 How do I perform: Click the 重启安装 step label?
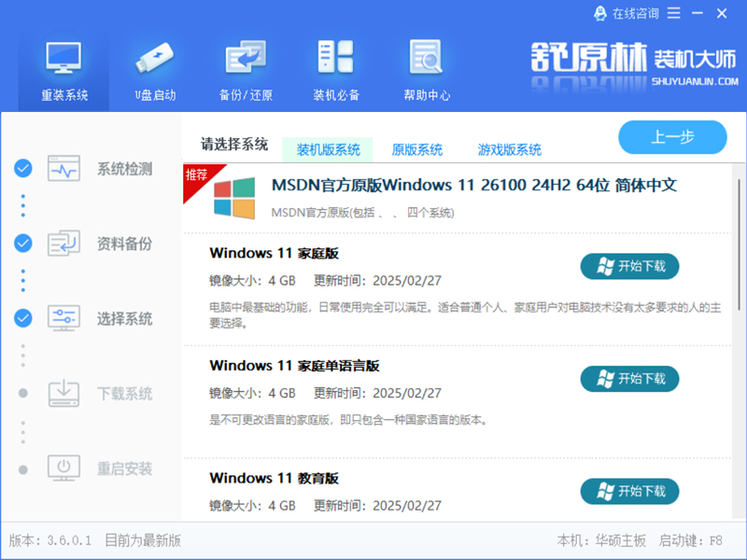(x=124, y=469)
